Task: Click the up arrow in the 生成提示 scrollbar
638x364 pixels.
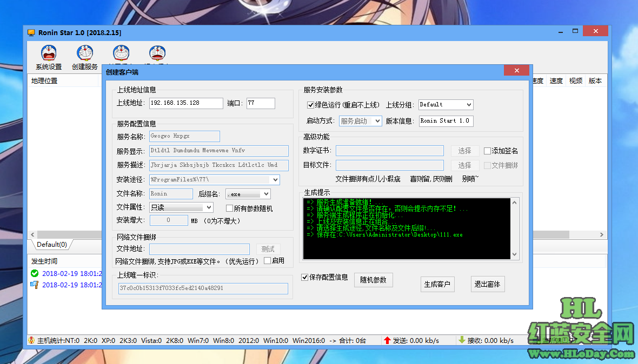Action: pyautogui.click(x=514, y=203)
